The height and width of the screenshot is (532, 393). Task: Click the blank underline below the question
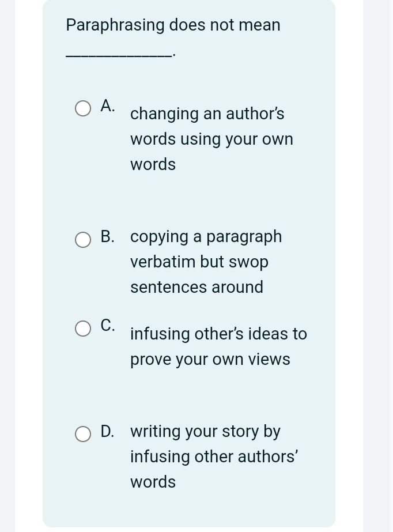click(x=119, y=55)
